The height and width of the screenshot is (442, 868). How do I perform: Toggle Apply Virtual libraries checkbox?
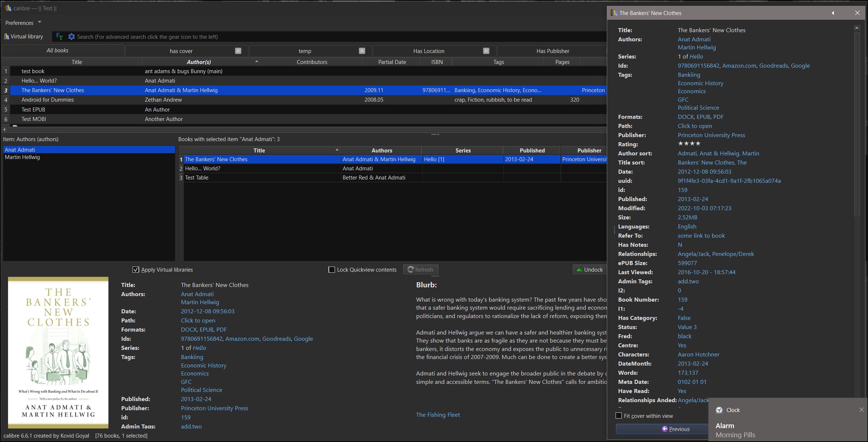click(136, 270)
